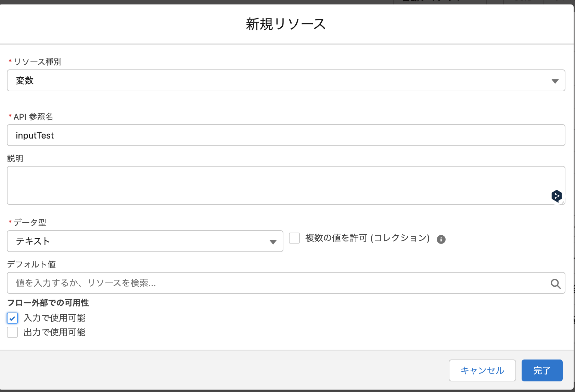Image resolution: width=575 pixels, height=392 pixels.
Task: Change the resource type from 変数
Action: (555, 81)
